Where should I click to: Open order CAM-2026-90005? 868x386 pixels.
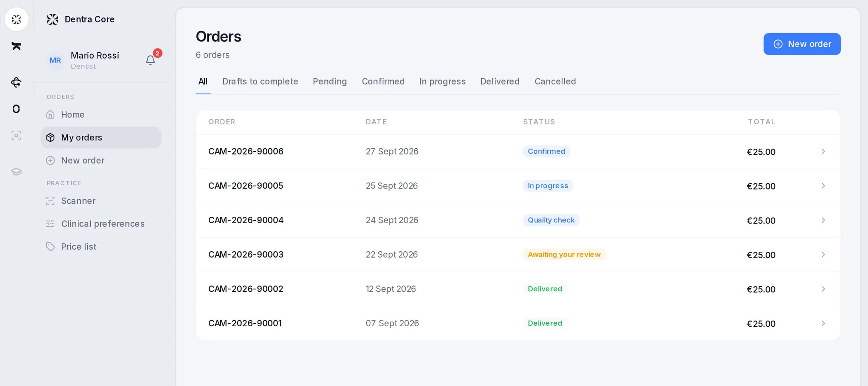coord(518,186)
